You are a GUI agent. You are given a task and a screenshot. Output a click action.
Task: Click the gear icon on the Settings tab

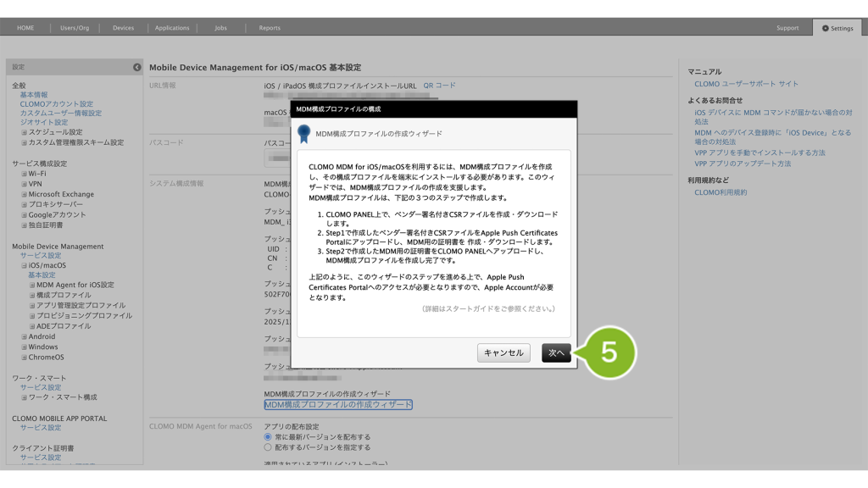coord(825,28)
